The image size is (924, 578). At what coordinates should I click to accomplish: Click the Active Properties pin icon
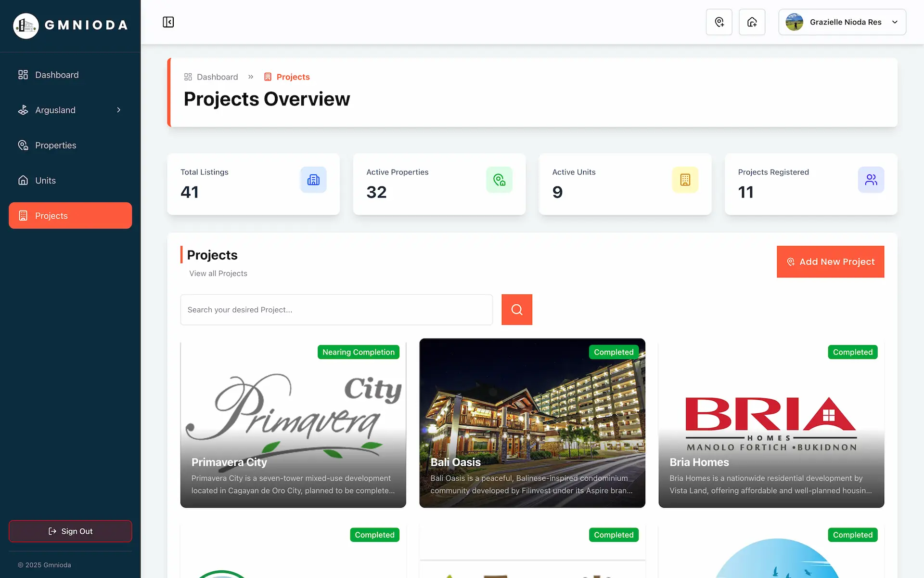(x=499, y=180)
